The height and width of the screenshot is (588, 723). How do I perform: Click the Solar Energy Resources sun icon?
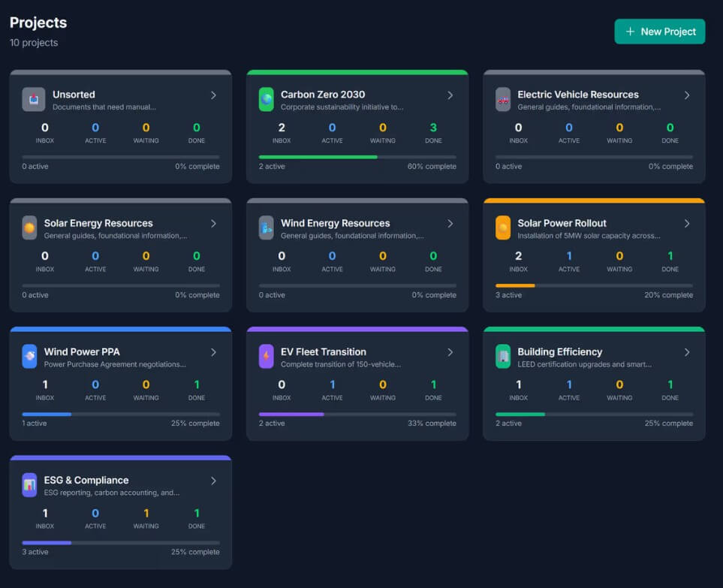(29, 228)
